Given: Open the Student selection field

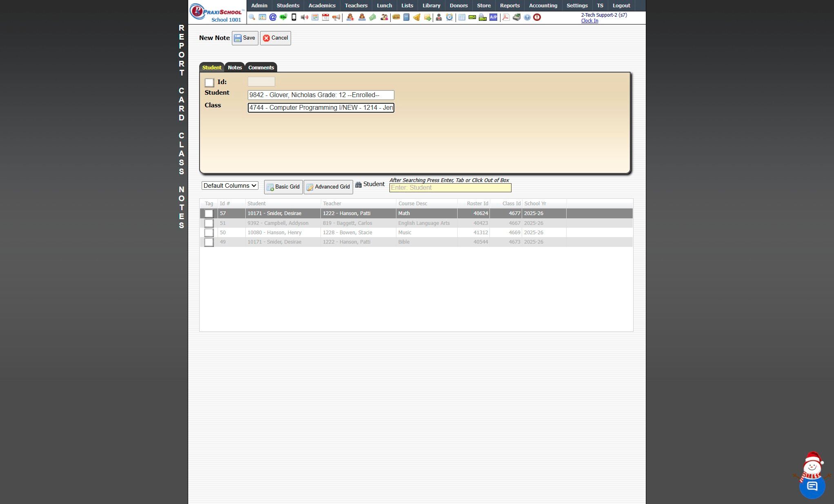Looking at the screenshot, I should tap(321, 95).
